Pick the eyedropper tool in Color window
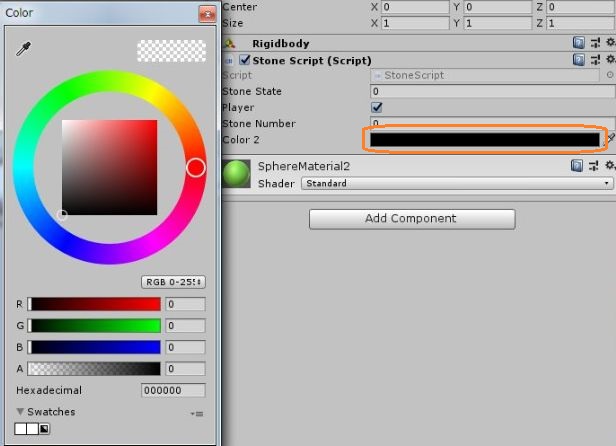The width and height of the screenshot is (616, 446). point(23,50)
